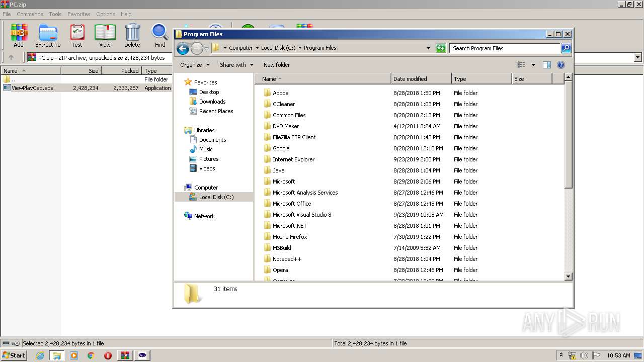Image resolution: width=644 pixels, height=362 pixels.
Task: Sort Explorer list by Name column
Action: [323, 79]
